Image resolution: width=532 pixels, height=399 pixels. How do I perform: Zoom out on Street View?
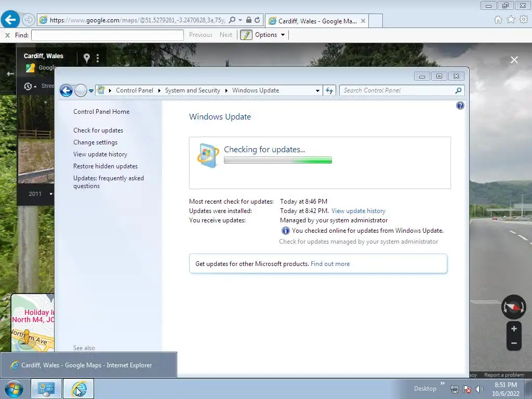[514, 343]
